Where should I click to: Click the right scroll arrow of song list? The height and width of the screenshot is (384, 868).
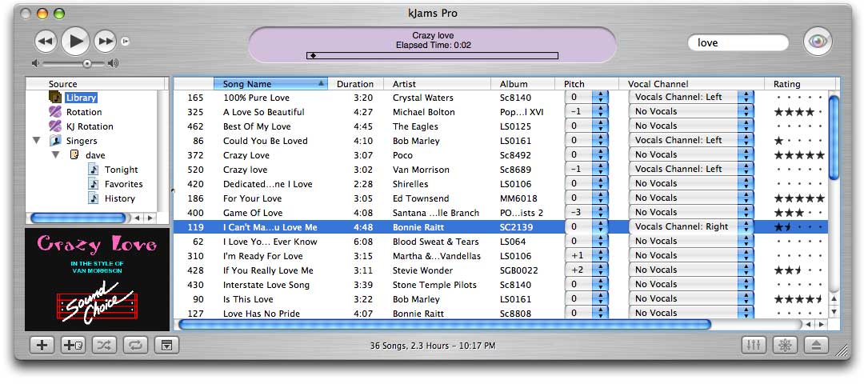(x=822, y=325)
